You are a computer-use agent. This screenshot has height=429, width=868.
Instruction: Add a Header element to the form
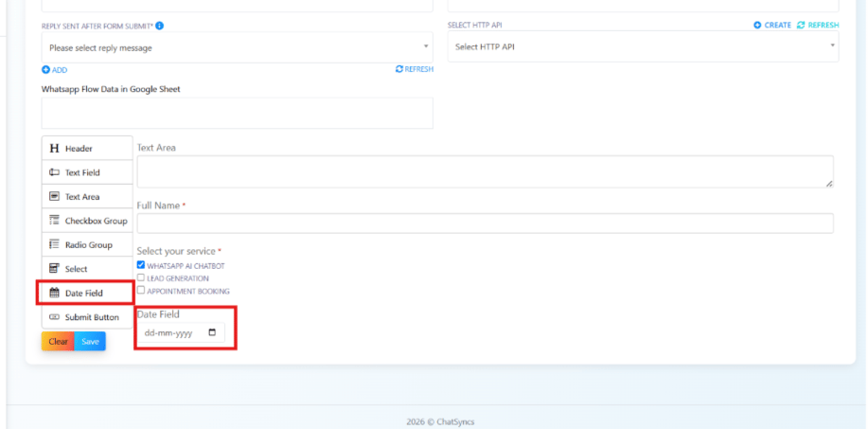click(87, 149)
